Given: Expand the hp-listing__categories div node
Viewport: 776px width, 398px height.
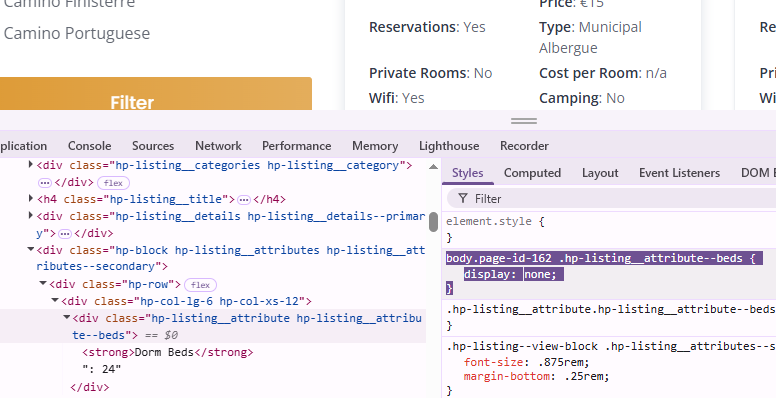Looking at the screenshot, I should (31, 164).
